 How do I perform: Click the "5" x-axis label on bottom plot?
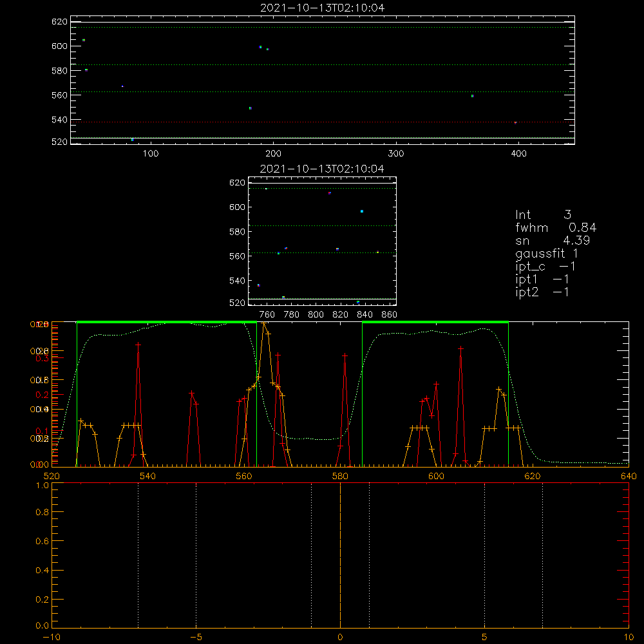pos(485,637)
